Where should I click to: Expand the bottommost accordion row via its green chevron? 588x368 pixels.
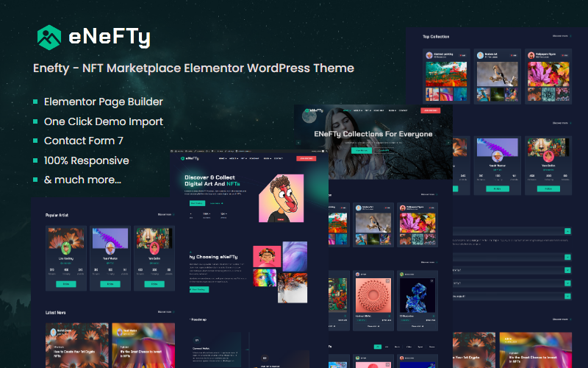point(567,296)
